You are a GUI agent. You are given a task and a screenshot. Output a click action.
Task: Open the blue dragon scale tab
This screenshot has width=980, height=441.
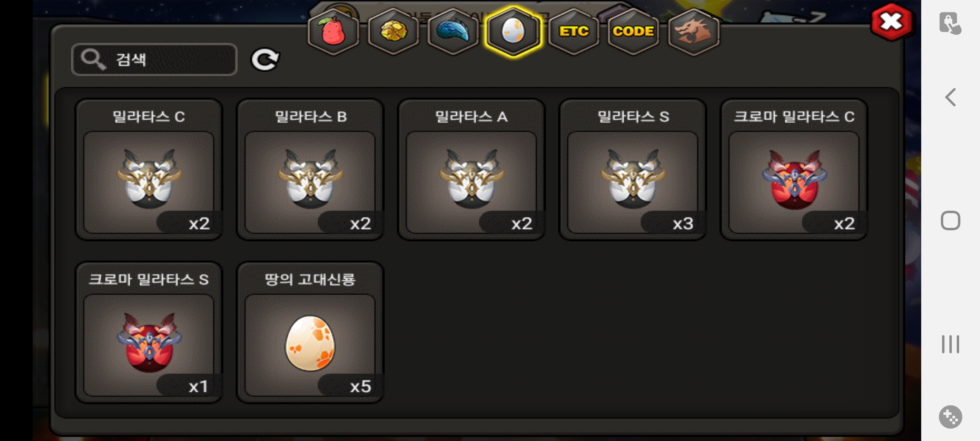(x=453, y=32)
